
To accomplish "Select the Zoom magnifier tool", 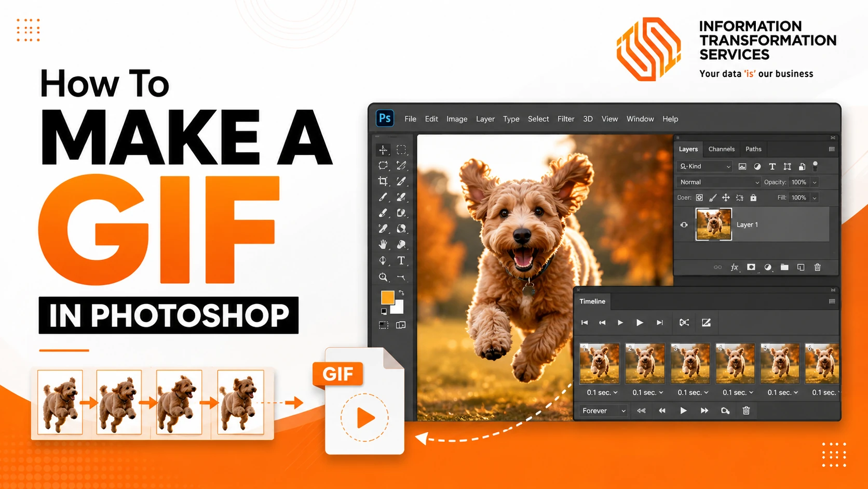I will tap(383, 277).
